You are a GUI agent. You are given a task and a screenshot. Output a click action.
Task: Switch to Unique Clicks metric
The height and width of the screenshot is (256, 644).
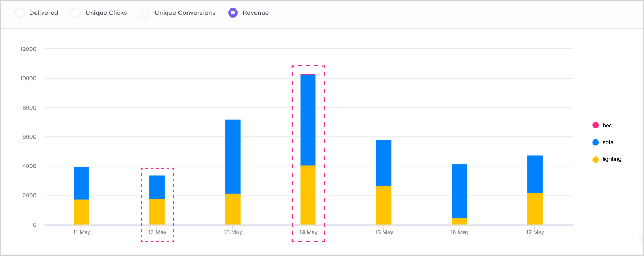[x=76, y=12]
